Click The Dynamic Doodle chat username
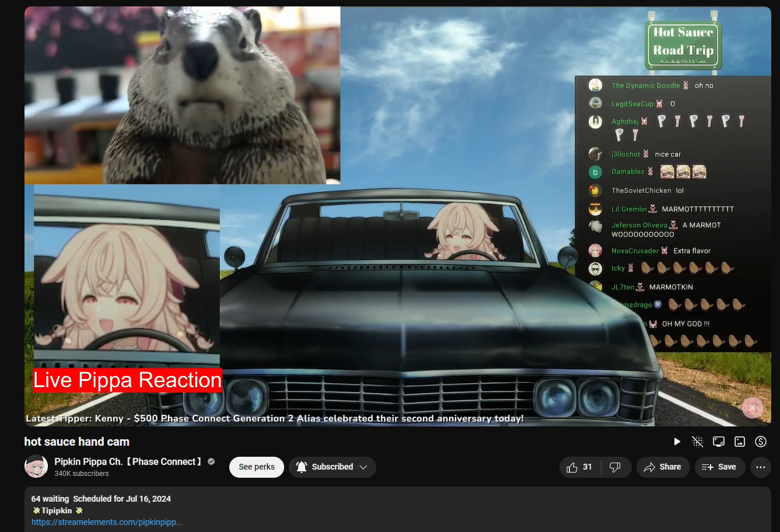The image size is (780, 532). pos(646,85)
